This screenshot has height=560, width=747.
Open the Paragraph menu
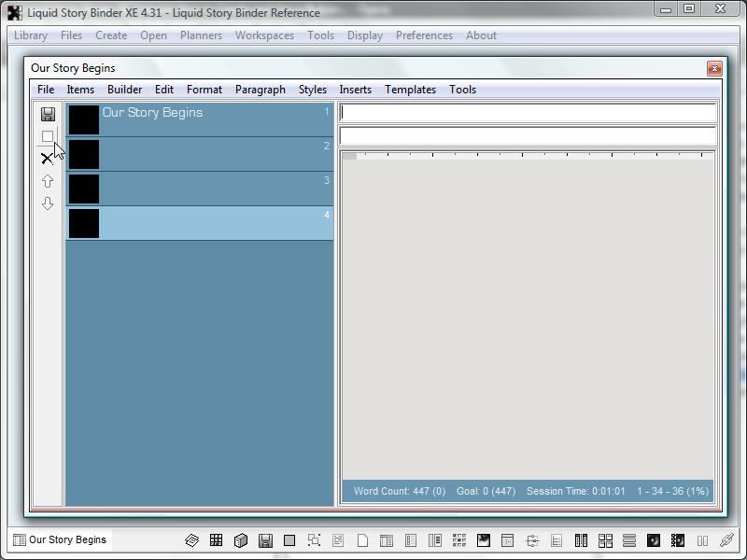(x=260, y=90)
